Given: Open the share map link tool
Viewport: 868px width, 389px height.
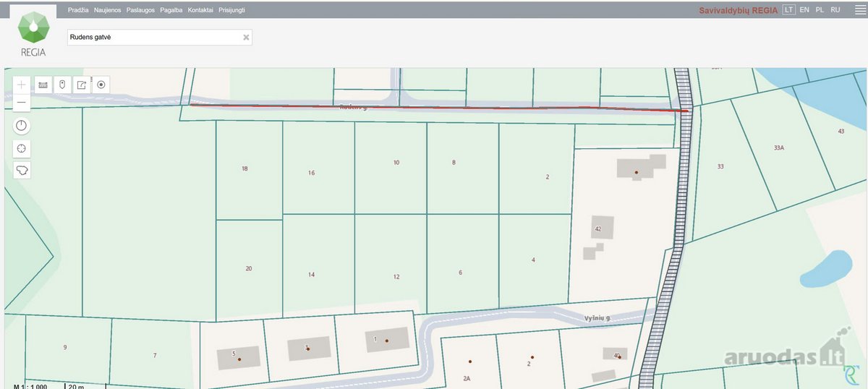Looking at the screenshot, I should click(x=82, y=85).
